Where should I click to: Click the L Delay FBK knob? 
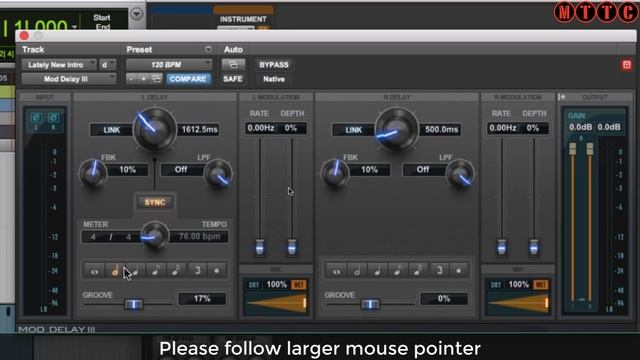click(93, 173)
